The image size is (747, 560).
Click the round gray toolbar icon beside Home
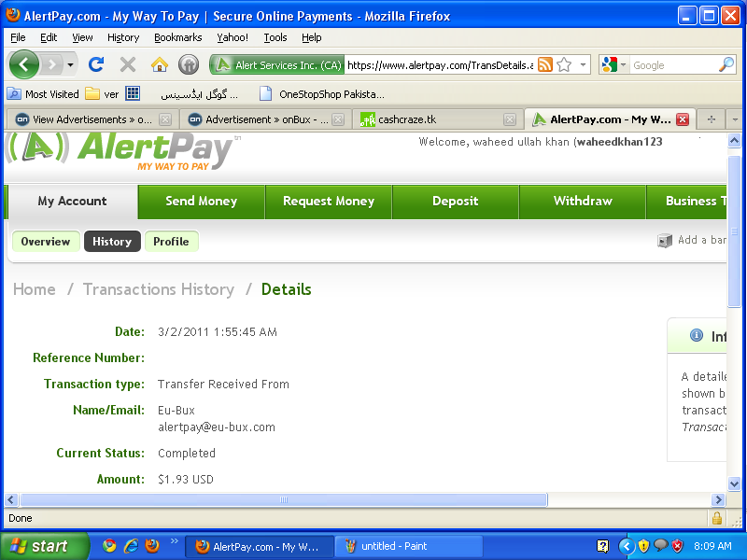tap(189, 64)
